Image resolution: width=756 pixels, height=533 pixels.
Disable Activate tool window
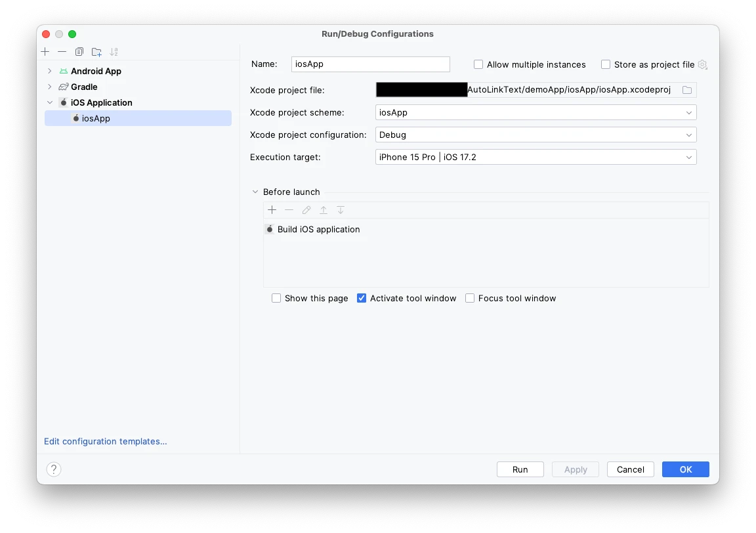click(362, 298)
